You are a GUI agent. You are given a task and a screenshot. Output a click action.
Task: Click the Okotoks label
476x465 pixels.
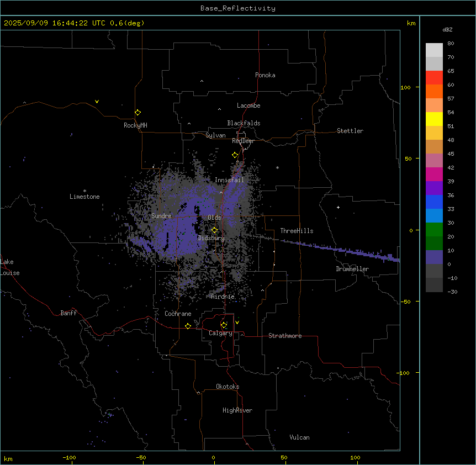(228, 387)
